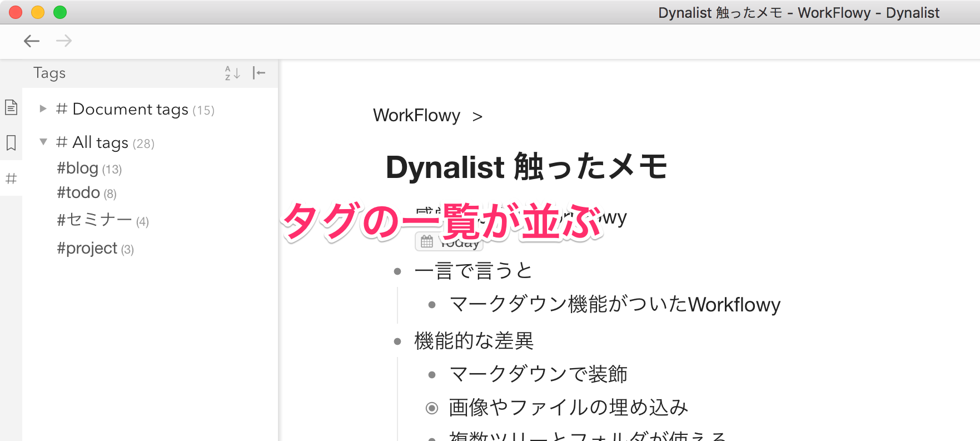Expand the Document tags section
This screenshot has width=980, height=441.
tap(43, 109)
